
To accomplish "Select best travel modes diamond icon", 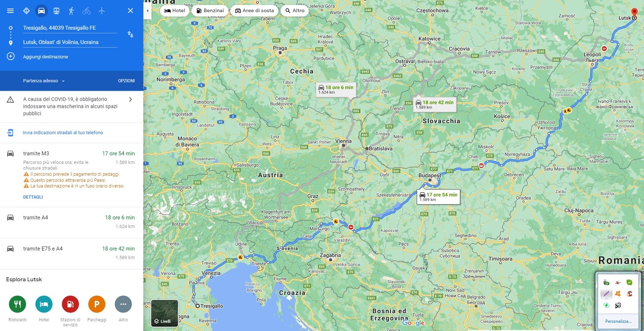I will pos(26,11).
